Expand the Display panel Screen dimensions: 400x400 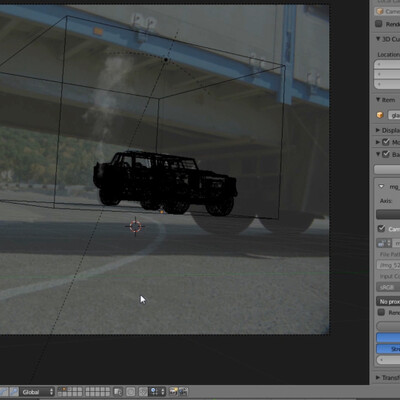tap(378, 130)
